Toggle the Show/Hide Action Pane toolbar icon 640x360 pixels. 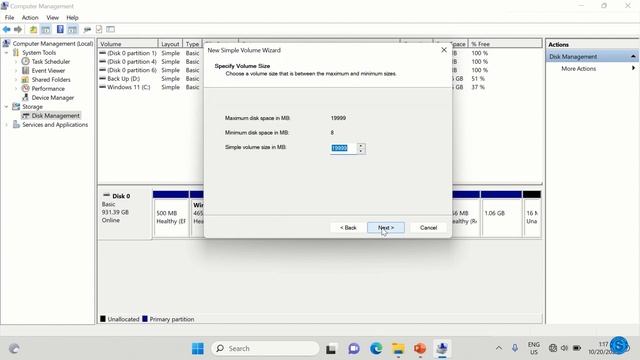click(72, 29)
